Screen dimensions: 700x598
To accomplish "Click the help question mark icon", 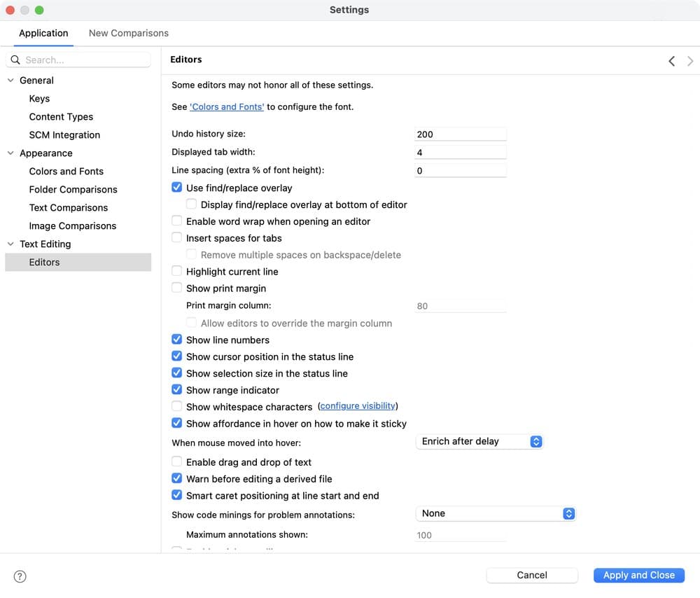I will pyautogui.click(x=20, y=576).
